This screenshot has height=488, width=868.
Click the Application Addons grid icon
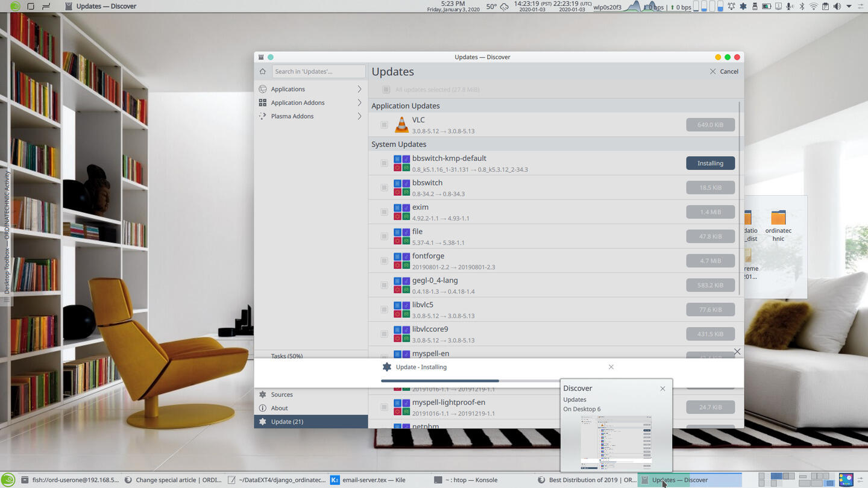(x=262, y=102)
